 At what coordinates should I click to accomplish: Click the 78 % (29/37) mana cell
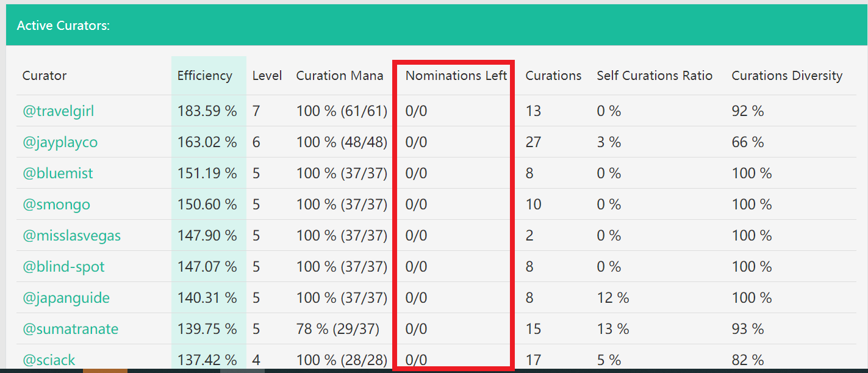coord(338,329)
